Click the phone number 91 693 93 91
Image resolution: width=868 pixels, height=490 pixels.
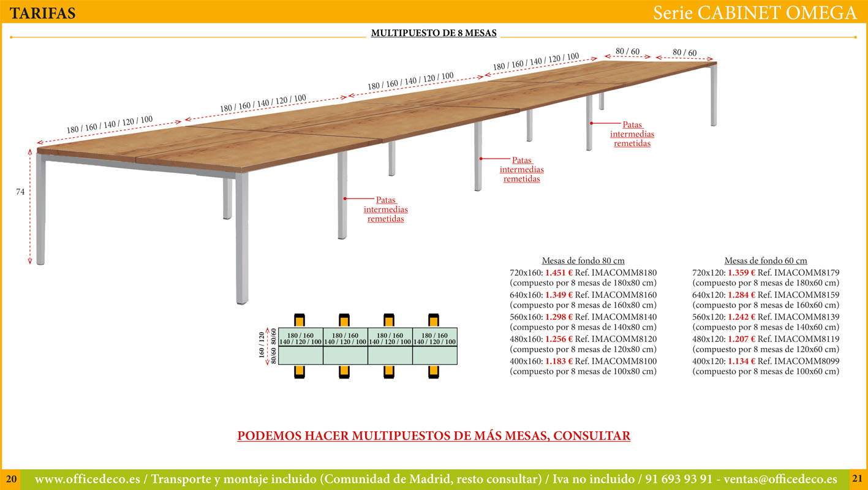tap(679, 479)
